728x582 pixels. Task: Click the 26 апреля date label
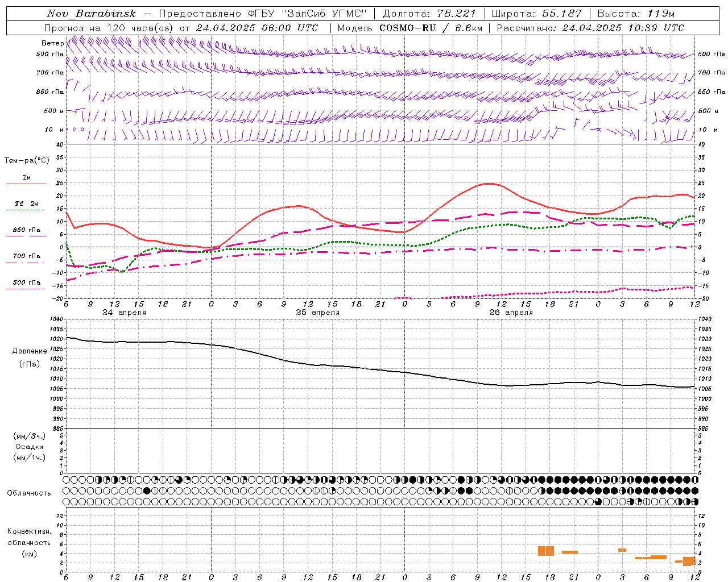511,313
